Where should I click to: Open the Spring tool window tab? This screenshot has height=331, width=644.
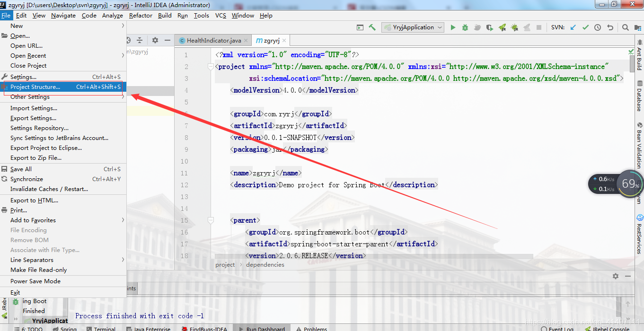point(65,329)
